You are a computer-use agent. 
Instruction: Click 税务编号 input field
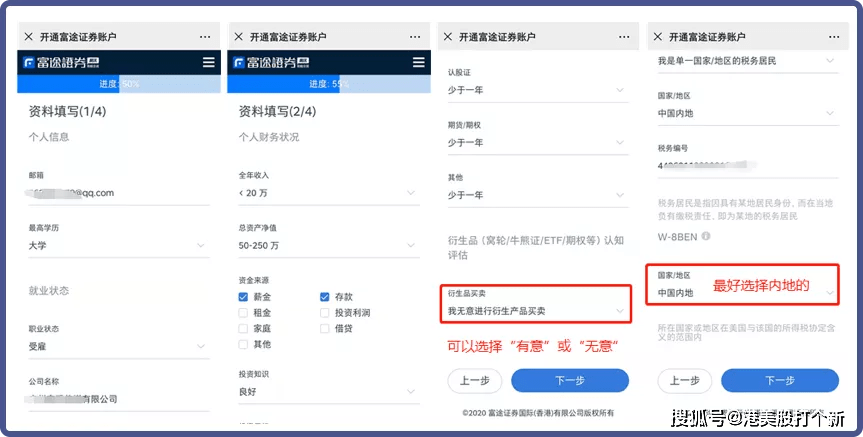pyautogui.click(x=748, y=166)
